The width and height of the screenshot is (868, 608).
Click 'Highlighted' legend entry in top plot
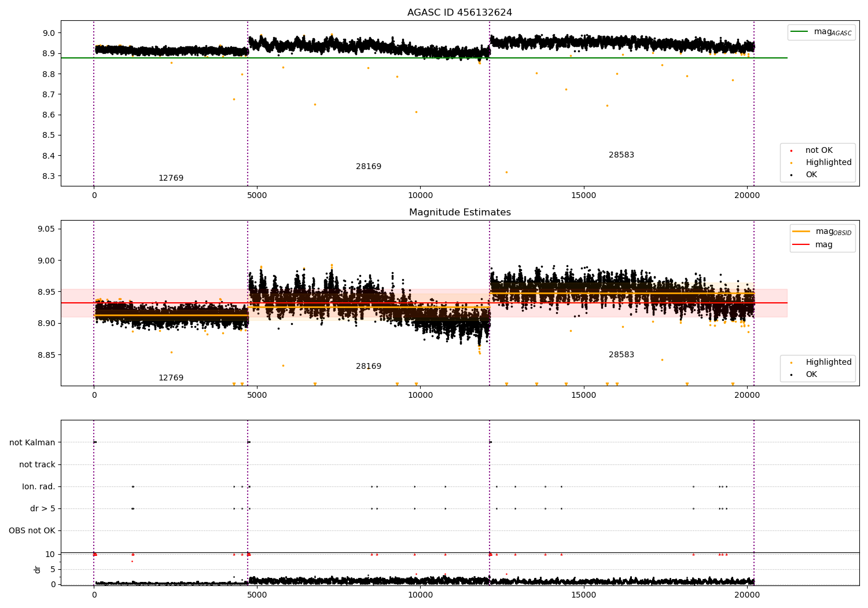point(821,163)
